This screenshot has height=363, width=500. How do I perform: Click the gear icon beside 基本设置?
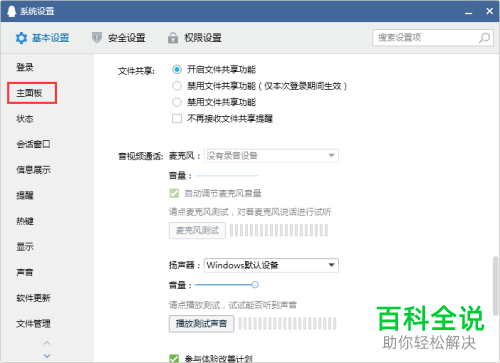click(x=21, y=38)
